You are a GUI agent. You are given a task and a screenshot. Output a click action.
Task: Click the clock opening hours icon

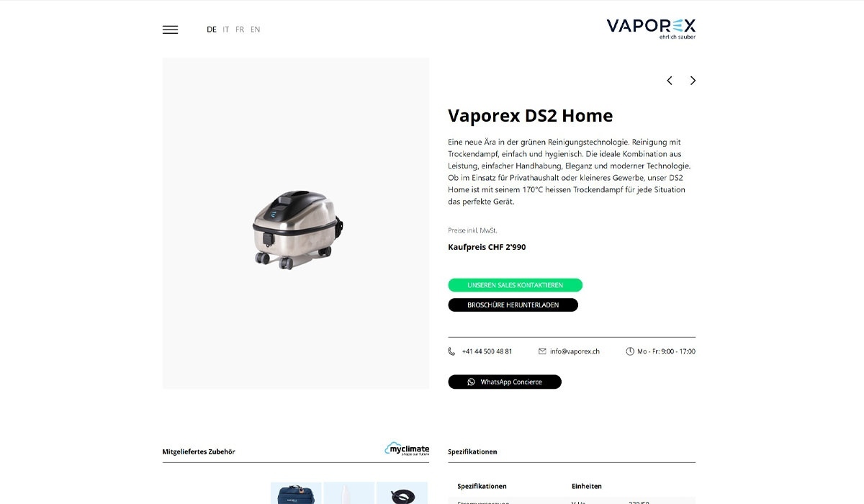(630, 351)
